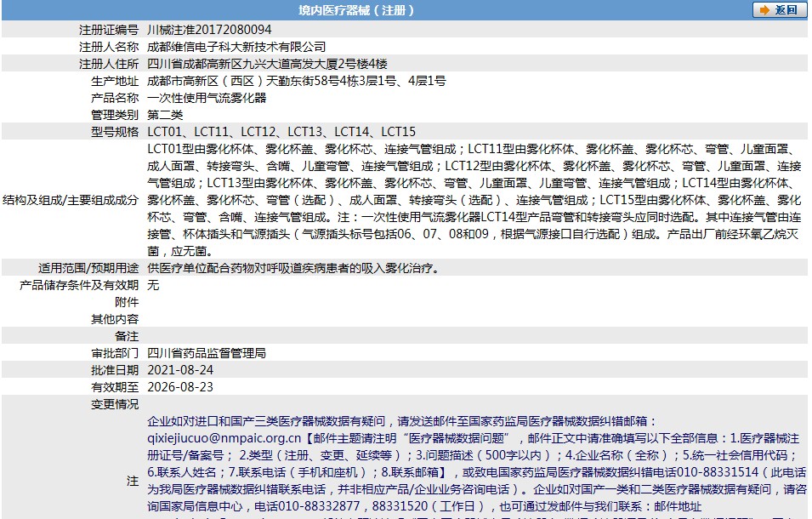Image resolution: width=812 pixels, height=519 pixels.
Task: Click the phone number 010-88332877
Action: (319, 506)
